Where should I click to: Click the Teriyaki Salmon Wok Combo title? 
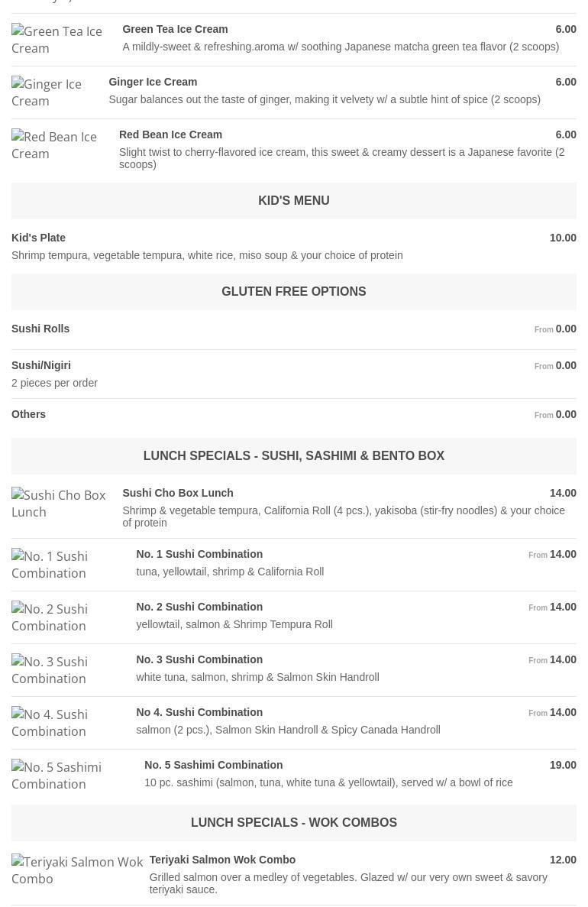(x=222, y=860)
